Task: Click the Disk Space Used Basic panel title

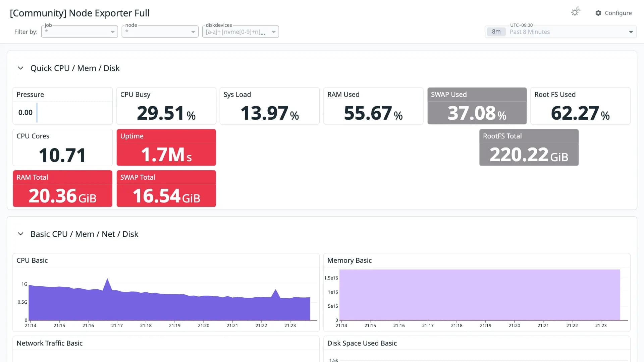Action: (x=362, y=343)
